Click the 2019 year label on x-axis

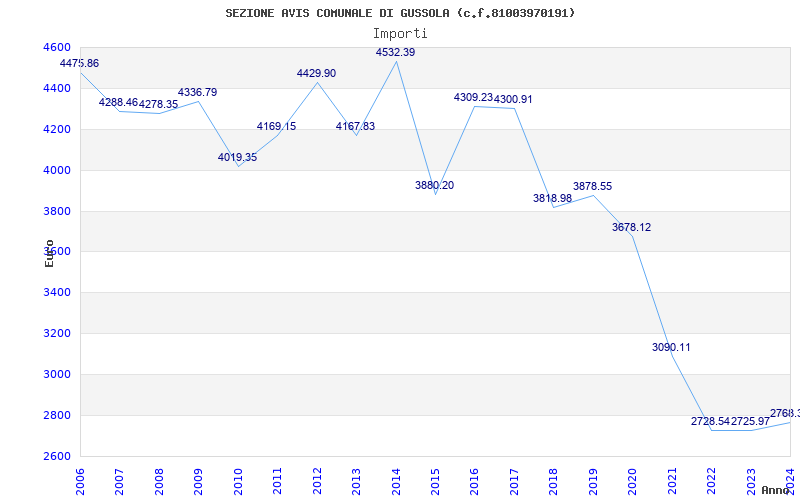click(593, 482)
